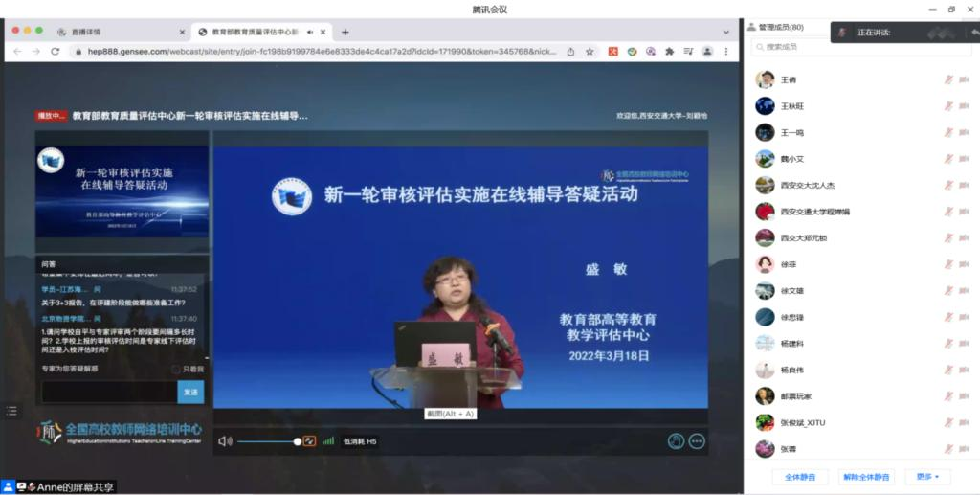Image resolution: width=980 pixels, height=495 pixels.
Task: Open the player's more options ellipsis
Action: click(x=697, y=441)
